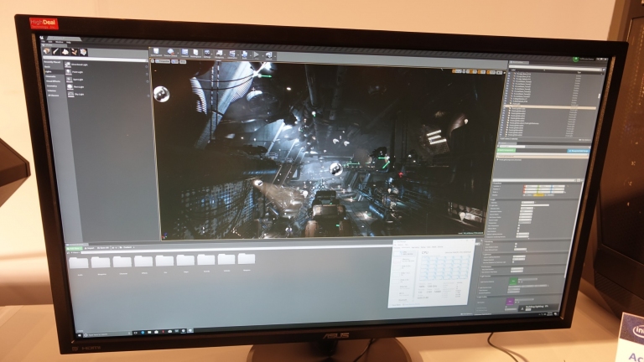The image size is (644, 362).
Task: Select Directional Light in the placement list
Action: [76, 65]
